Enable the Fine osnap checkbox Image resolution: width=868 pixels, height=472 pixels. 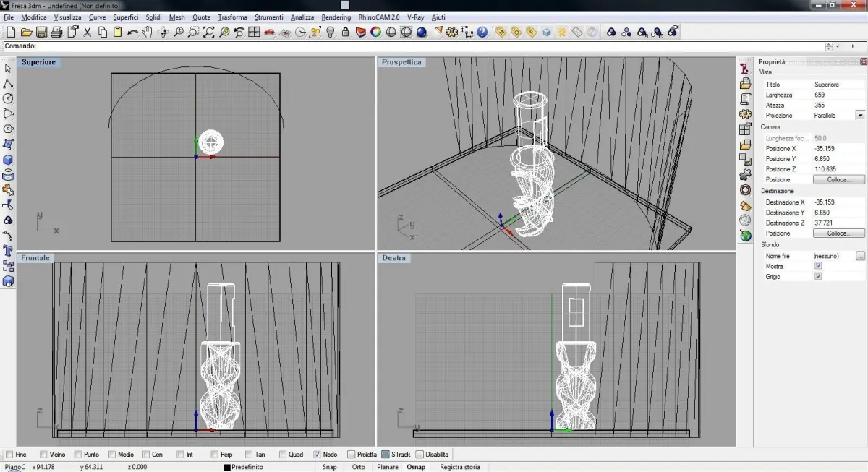click(9, 455)
